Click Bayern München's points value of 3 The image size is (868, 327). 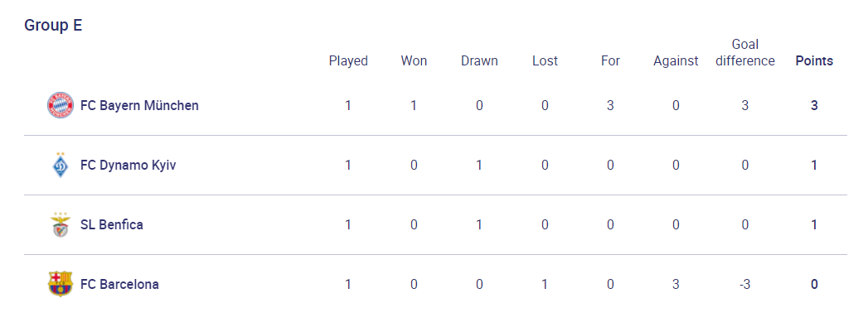(814, 105)
